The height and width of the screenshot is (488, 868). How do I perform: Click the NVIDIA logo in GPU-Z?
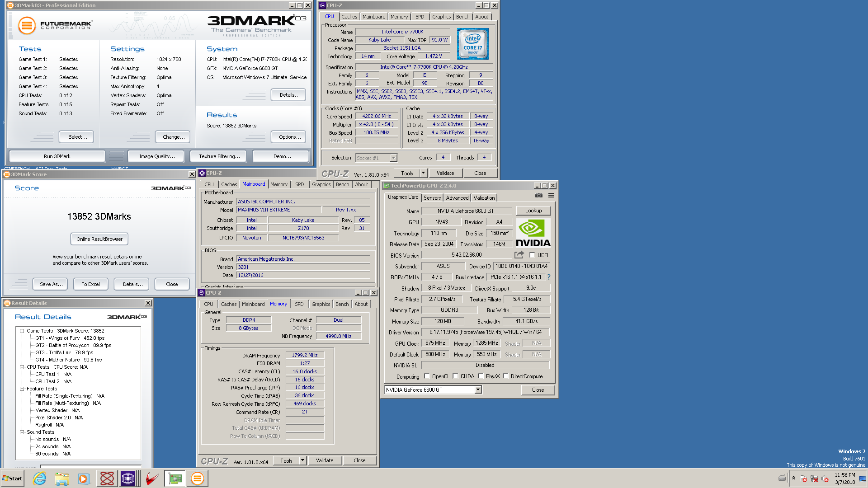(533, 233)
